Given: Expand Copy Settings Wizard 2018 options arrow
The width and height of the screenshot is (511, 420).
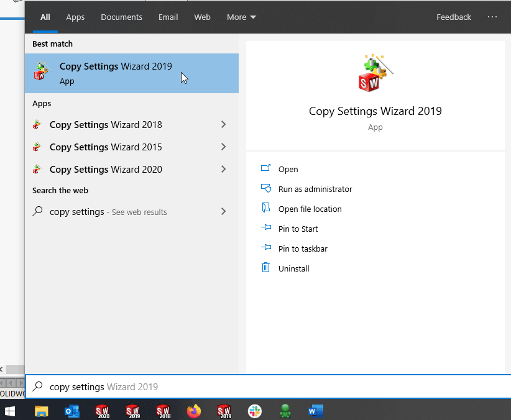Looking at the screenshot, I should pyautogui.click(x=224, y=125).
